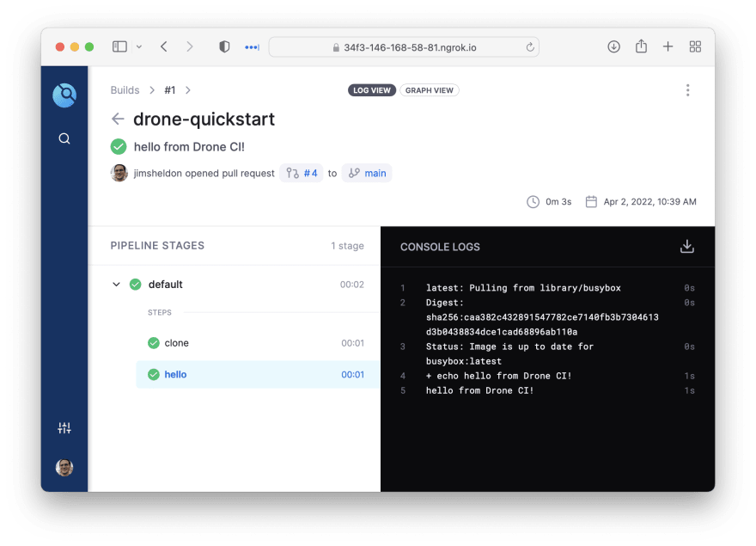Go forward in Safari browser history

click(190, 46)
